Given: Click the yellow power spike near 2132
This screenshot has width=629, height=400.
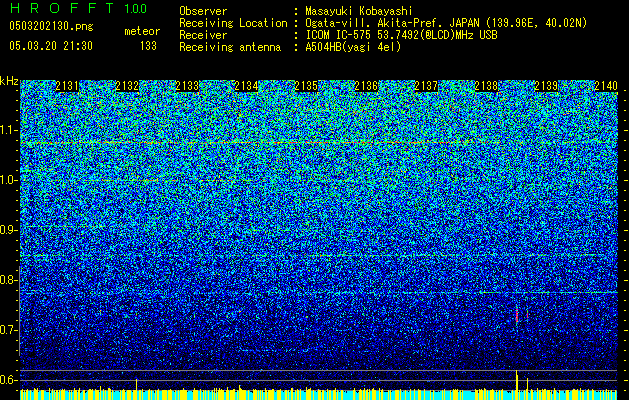Looking at the screenshot, I should [x=136, y=384].
